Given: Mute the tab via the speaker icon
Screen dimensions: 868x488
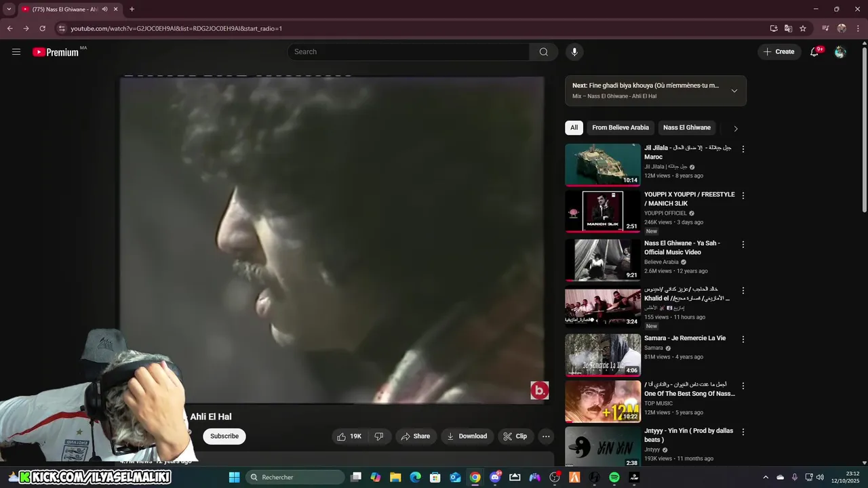Looking at the screenshot, I should click(104, 9).
